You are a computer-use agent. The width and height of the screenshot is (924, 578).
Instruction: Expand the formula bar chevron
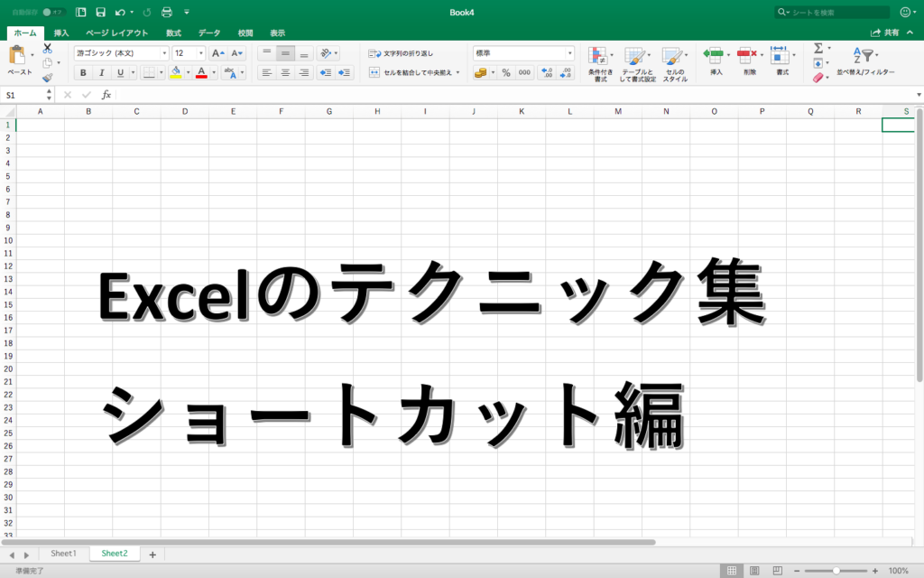click(919, 95)
